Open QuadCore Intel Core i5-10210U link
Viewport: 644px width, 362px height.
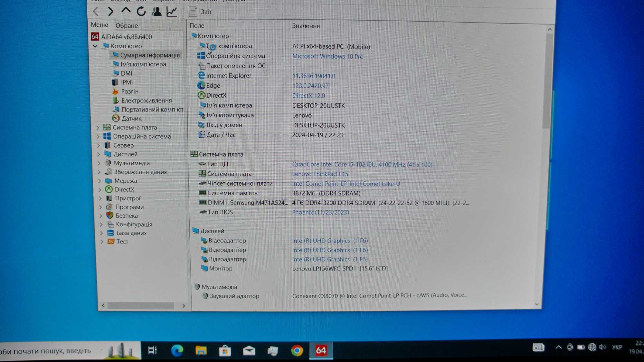click(362, 165)
